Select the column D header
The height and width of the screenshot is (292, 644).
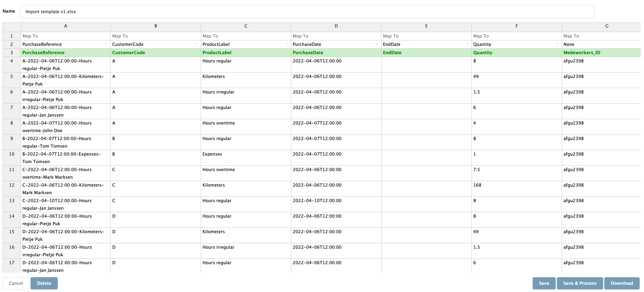coord(336,26)
